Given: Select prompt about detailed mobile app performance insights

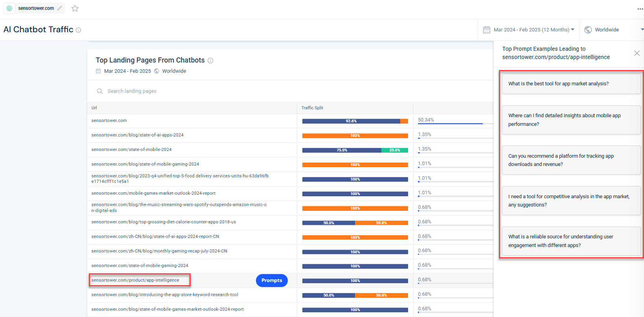Looking at the screenshot, I should click(x=571, y=120).
